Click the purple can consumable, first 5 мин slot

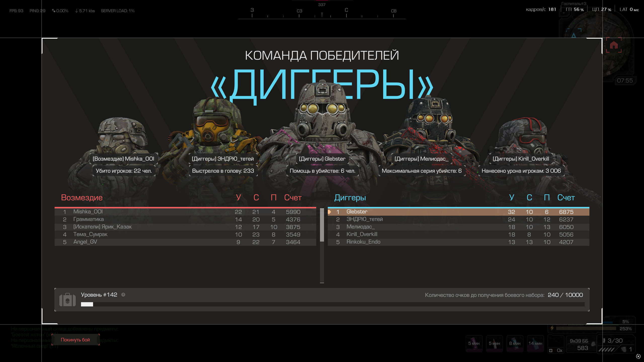[474, 343]
